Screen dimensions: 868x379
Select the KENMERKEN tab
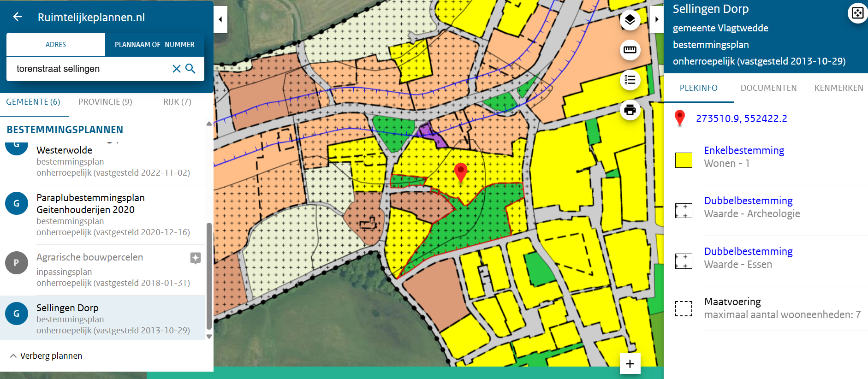click(x=838, y=88)
